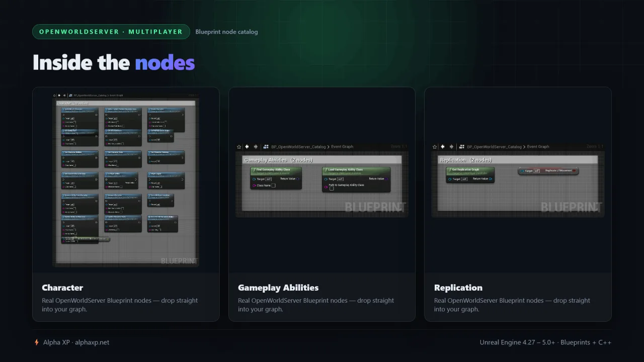
Task: Select the Replication (2 nodes) comment header
Action: point(518,160)
